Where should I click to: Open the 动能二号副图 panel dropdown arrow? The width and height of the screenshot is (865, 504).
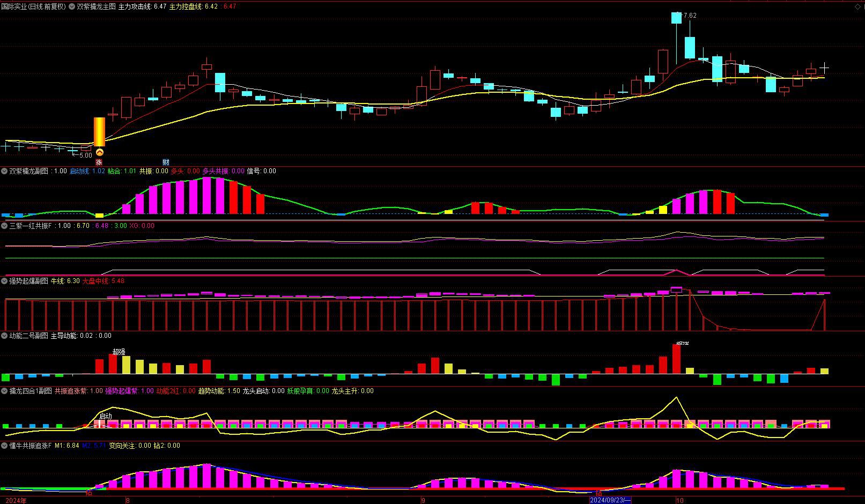(4, 336)
